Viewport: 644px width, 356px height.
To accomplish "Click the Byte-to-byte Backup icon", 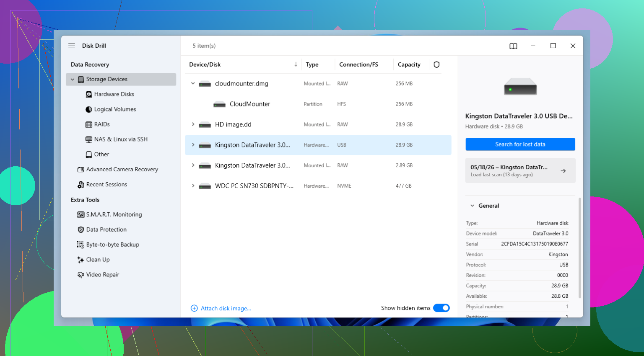I will point(81,245).
